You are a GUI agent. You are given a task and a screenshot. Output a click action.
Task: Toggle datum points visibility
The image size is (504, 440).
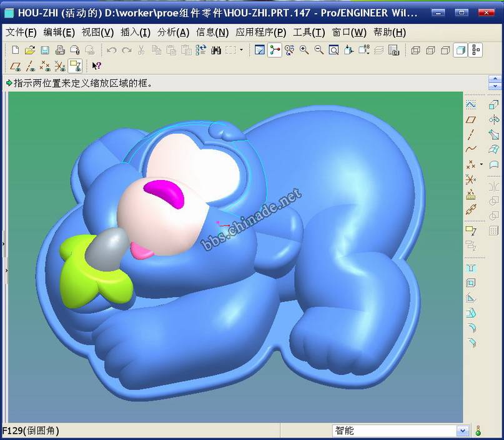pyautogui.click(x=45, y=66)
